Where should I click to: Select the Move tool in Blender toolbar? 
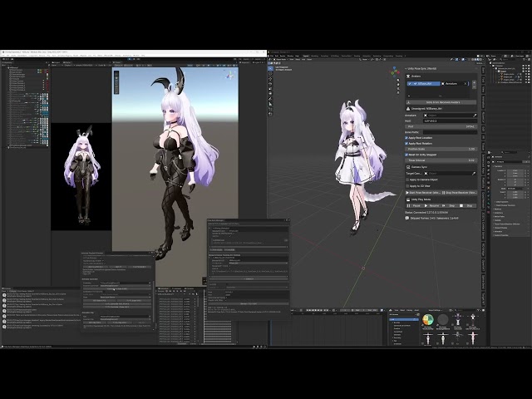(x=270, y=80)
